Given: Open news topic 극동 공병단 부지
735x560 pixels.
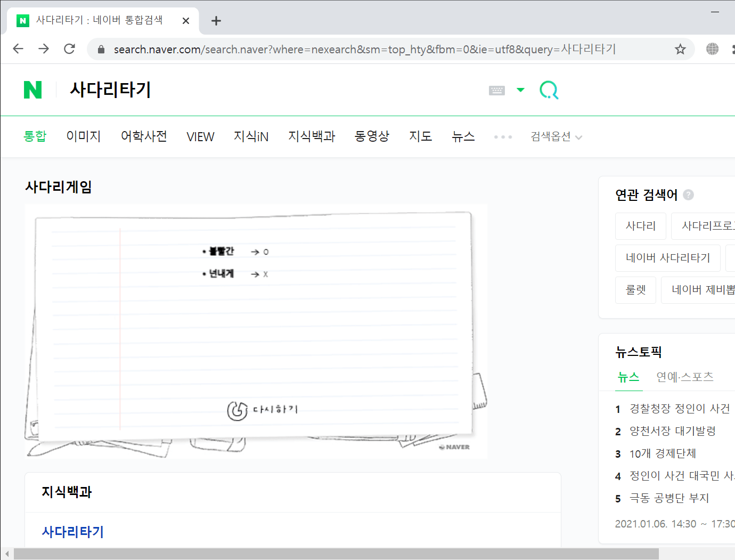Looking at the screenshot, I should point(669,498).
